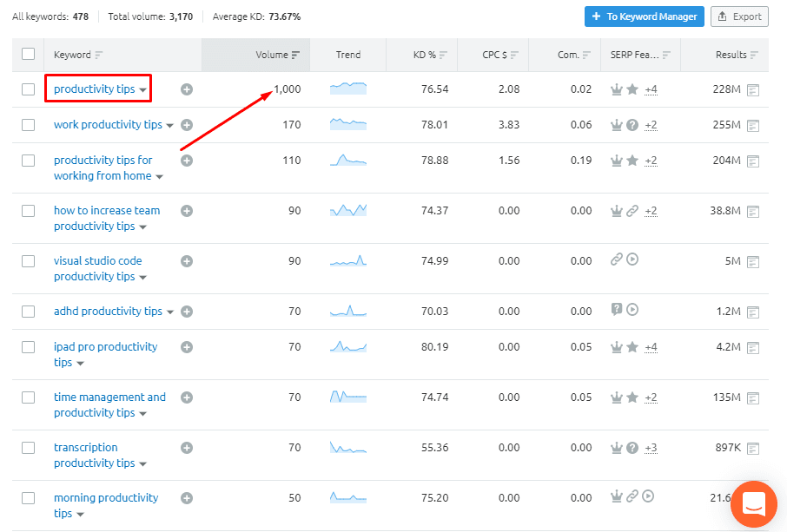This screenshot has width=787, height=532.
Task: Add 'productivity tips' keyword via plus icon
Action: tap(187, 89)
